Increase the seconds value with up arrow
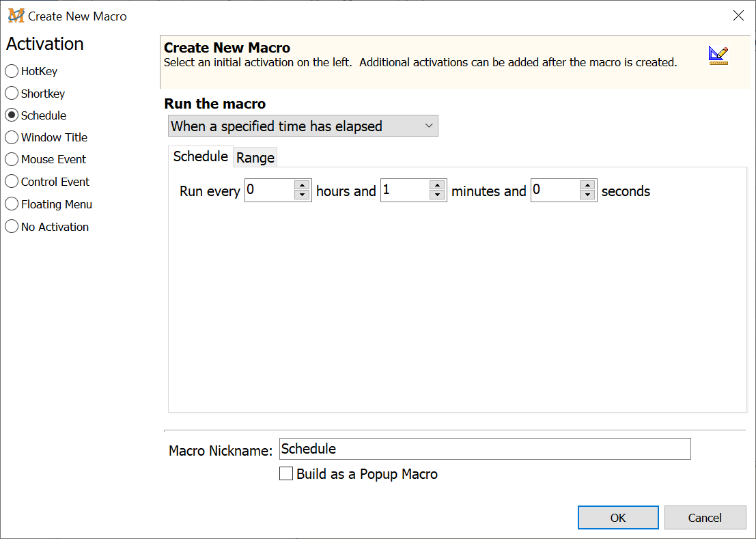This screenshot has height=539, width=756. (587, 186)
